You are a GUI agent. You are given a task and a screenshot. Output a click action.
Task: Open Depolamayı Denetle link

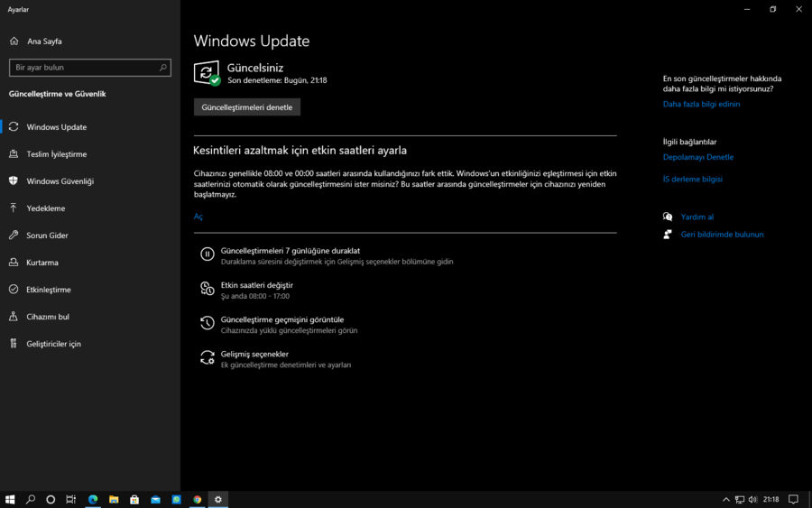(x=698, y=157)
